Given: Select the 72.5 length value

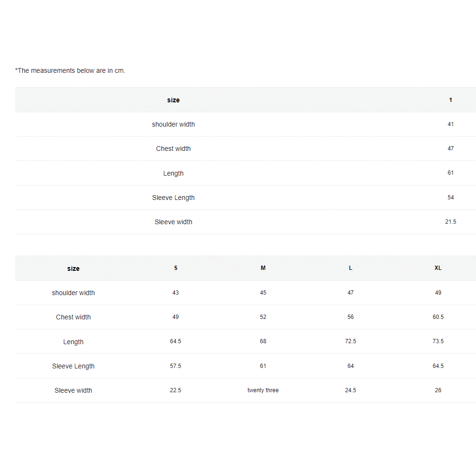Looking at the screenshot, I should coord(351,341).
